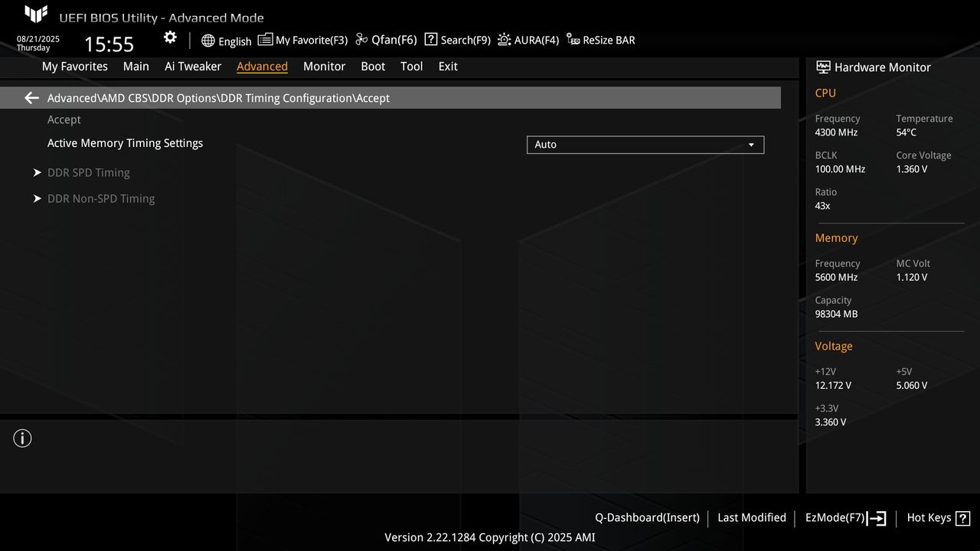
Task: Switch to the Monitor tab
Action: point(324,67)
